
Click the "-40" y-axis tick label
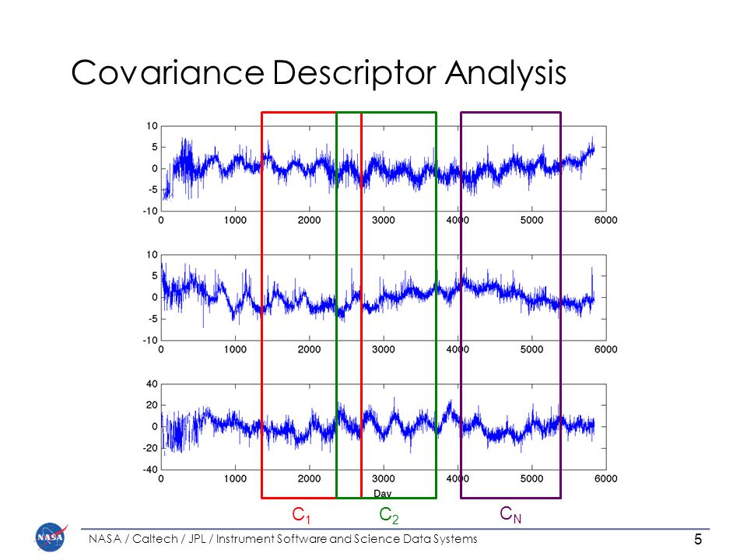tap(150, 470)
